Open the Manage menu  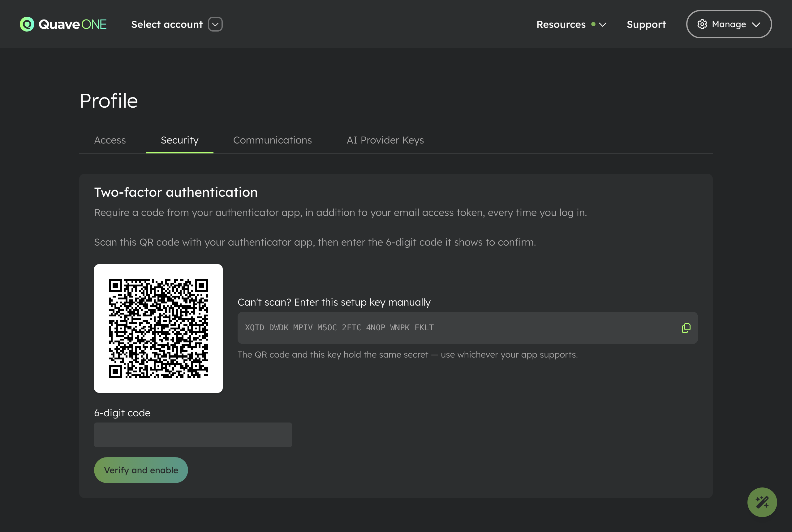[x=729, y=24]
